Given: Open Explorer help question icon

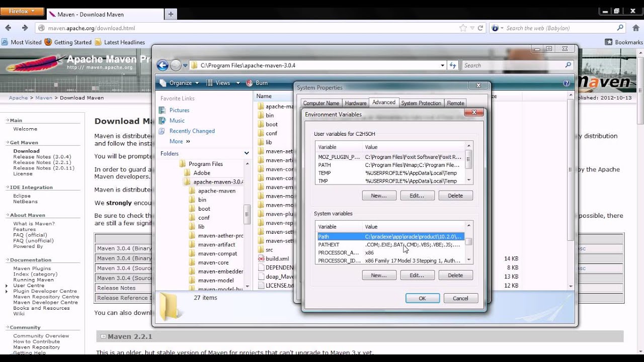Looking at the screenshot, I should (x=567, y=83).
